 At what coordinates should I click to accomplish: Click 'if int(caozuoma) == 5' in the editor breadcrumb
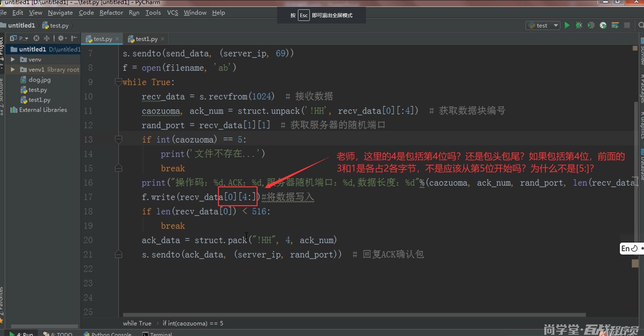tap(193, 323)
